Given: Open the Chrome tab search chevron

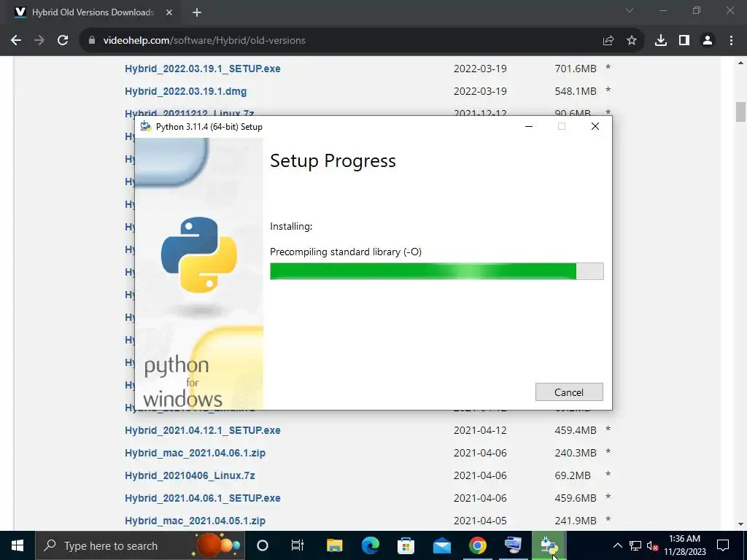Looking at the screenshot, I should (x=630, y=10).
